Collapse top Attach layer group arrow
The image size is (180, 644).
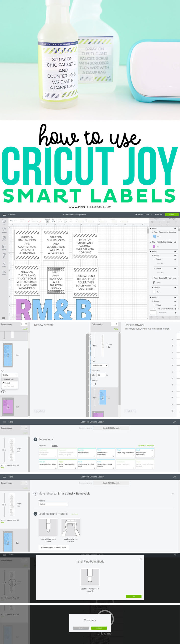tap(151, 228)
